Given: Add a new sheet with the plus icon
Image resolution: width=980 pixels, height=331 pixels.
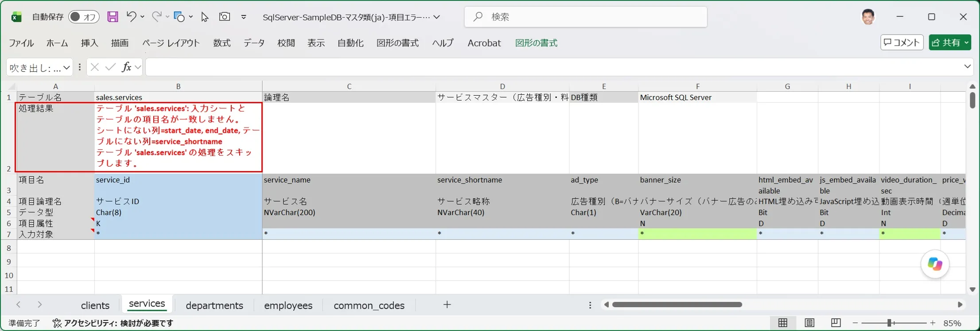Looking at the screenshot, I should point(447,304).
